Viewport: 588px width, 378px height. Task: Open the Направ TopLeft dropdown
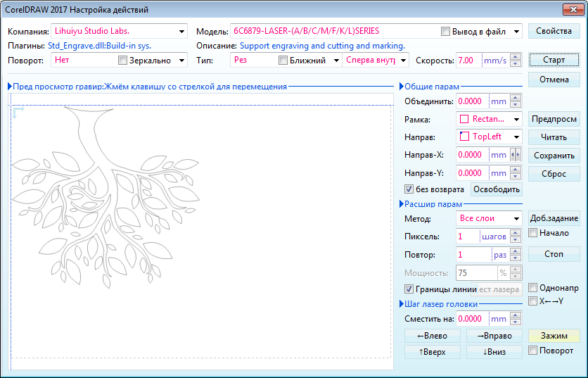516,137
